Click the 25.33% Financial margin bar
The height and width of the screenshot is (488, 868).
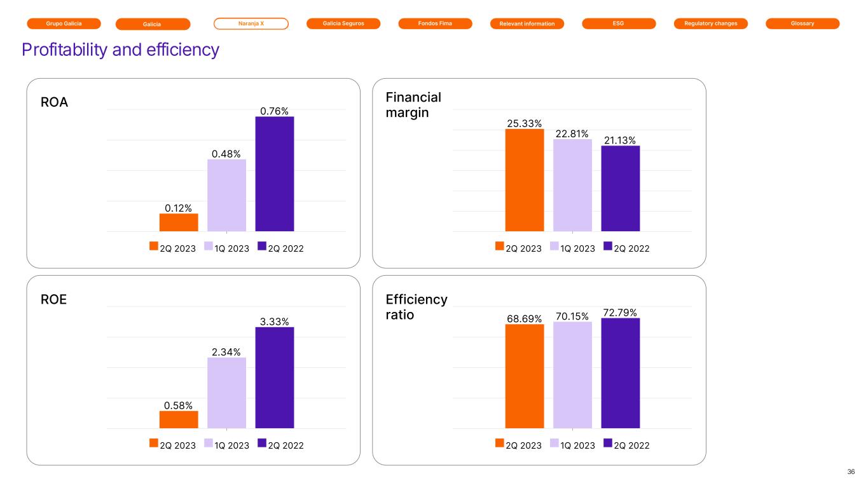coord(525,180)
